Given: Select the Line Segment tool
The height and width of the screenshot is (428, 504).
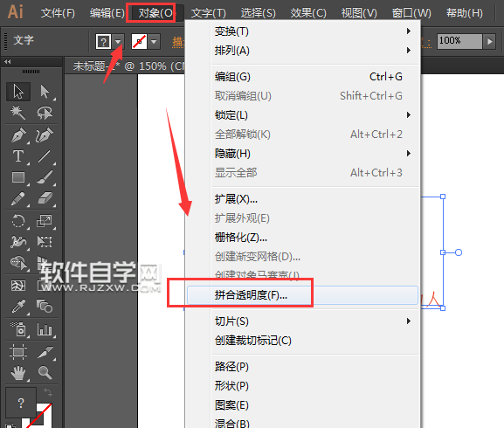Looking at the screenshot, I should tap(45, 156).
